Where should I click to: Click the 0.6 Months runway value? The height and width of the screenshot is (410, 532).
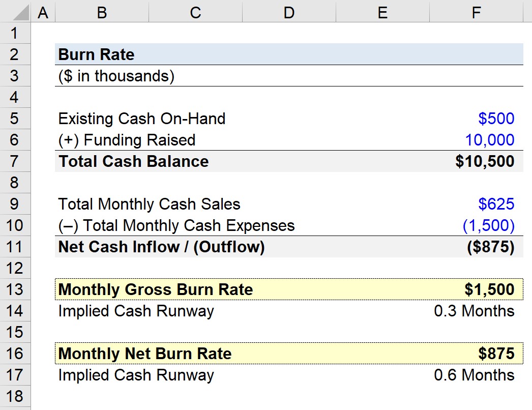[474, 375]
